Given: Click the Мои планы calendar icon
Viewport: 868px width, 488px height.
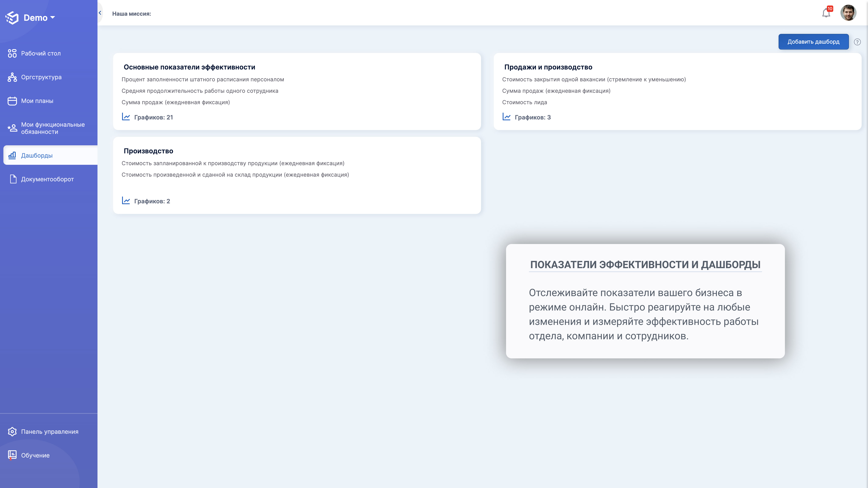Looking at the screenshot, I should [x=12, y=101].
